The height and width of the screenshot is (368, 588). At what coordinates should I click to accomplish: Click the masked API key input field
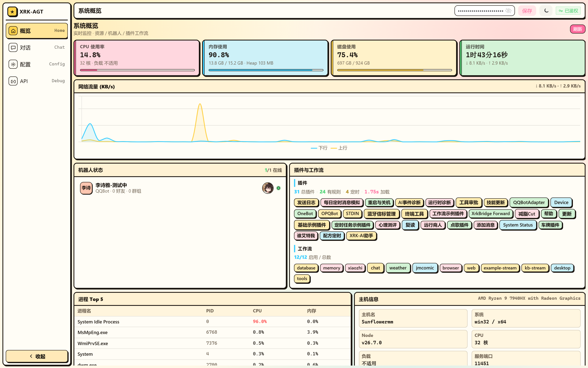click(x=484, y=11)
